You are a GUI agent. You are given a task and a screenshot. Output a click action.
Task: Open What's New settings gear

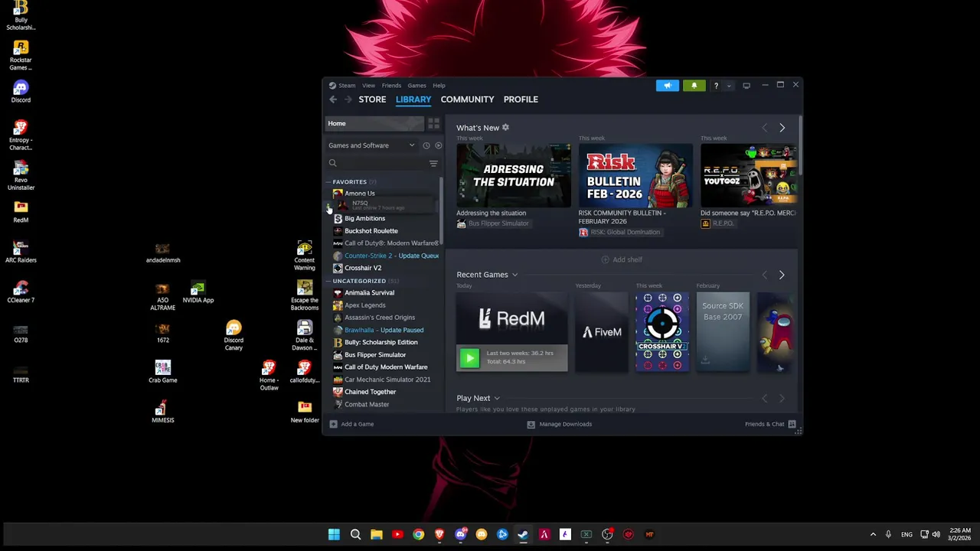[505, 128]
